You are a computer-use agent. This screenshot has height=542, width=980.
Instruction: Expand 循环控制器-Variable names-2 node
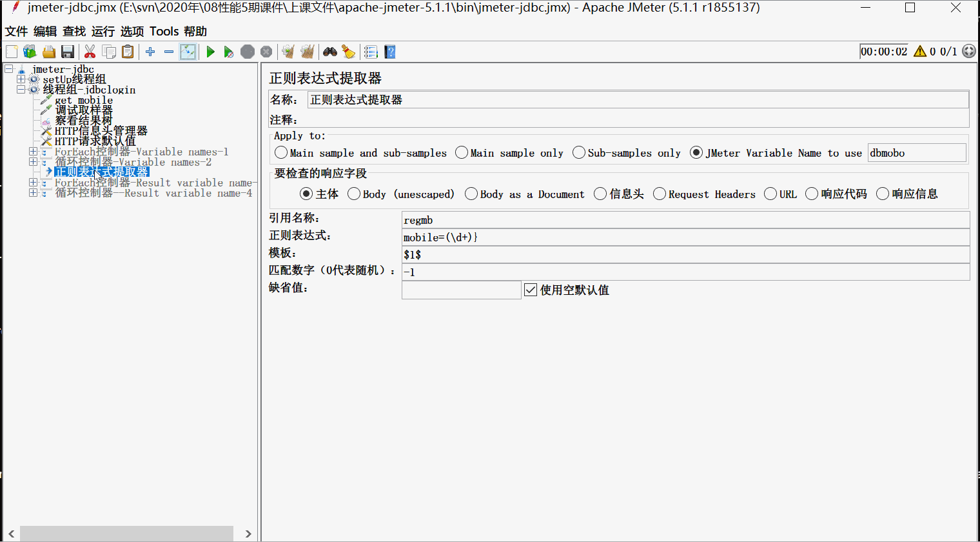[x=33, y=162]
